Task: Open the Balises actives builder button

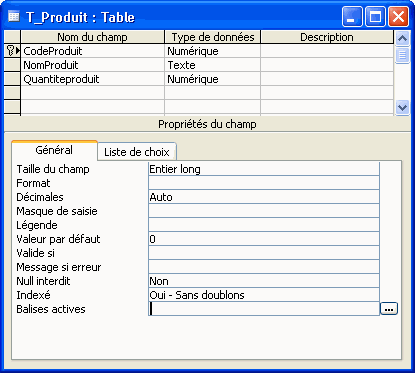Action: (389, 309)
